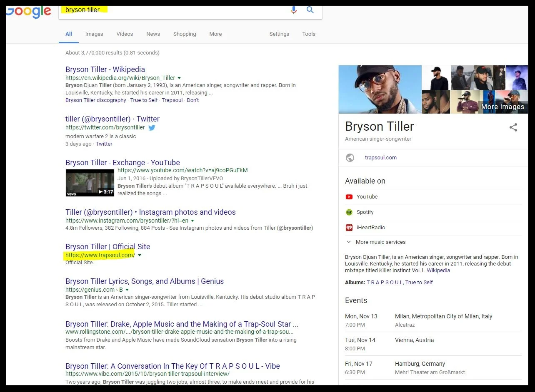Viewport: 535px width, 392px height.
Task: Click the Google logo
Action: click(28, 12)
